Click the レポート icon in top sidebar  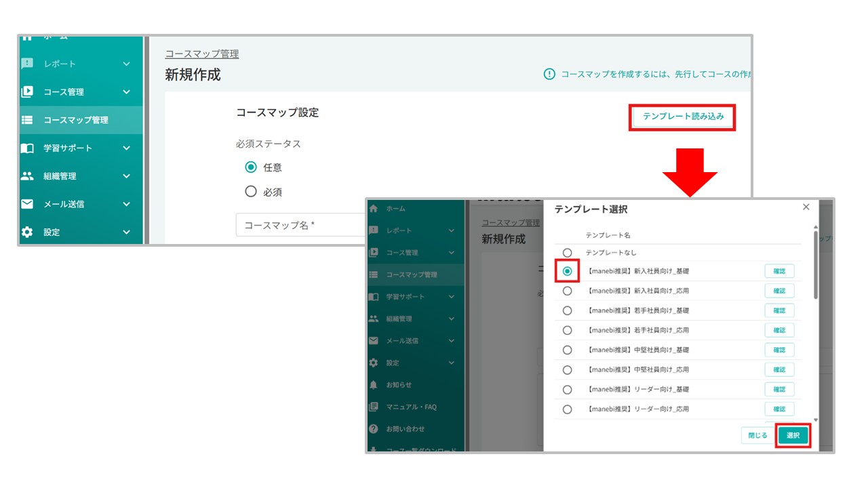coord(27,64)
